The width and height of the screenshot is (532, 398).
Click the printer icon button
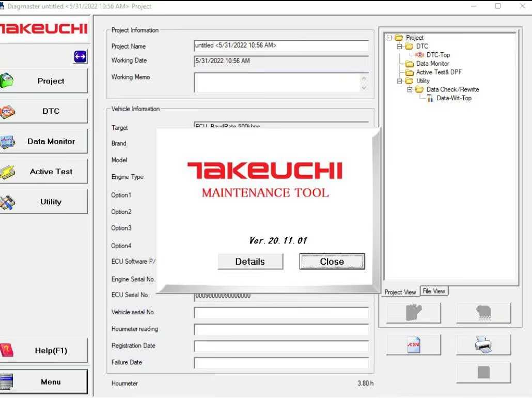pyautogui.click(x=483, y=345)
